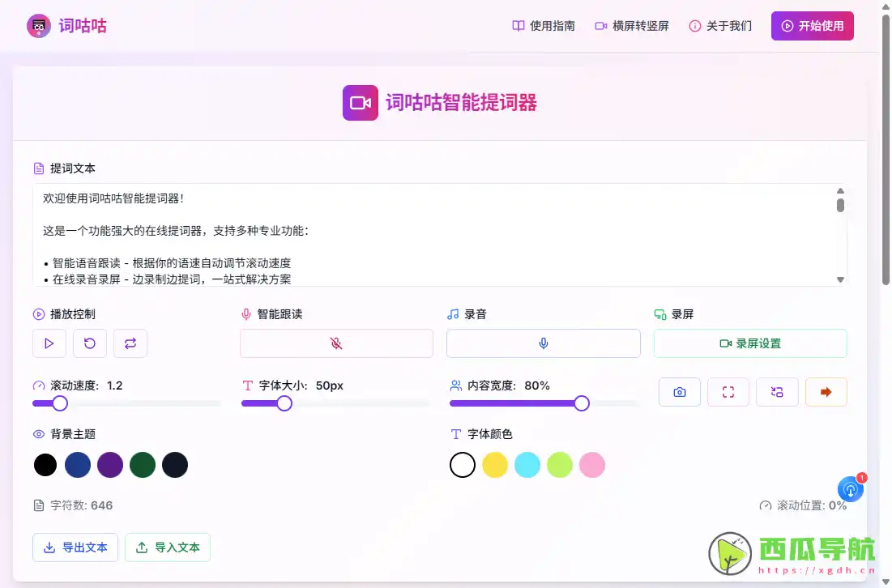
Task: Click the 录音 music note icon
Action: pyautogui.click(x=453, y=314)
